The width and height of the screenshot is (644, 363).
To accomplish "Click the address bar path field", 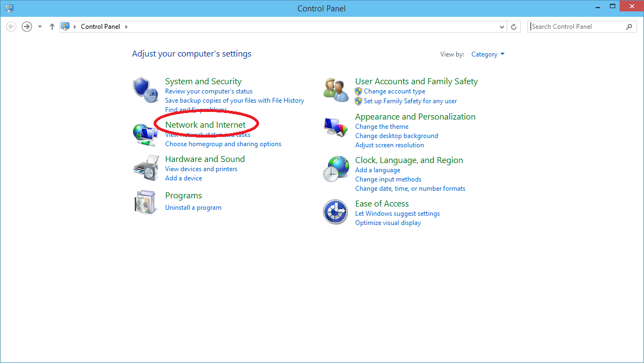I will pyautogui.click(x=283, y=27).
